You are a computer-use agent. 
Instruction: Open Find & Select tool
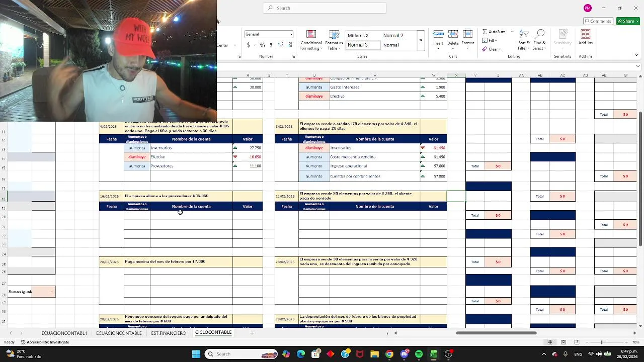point(539,40)
